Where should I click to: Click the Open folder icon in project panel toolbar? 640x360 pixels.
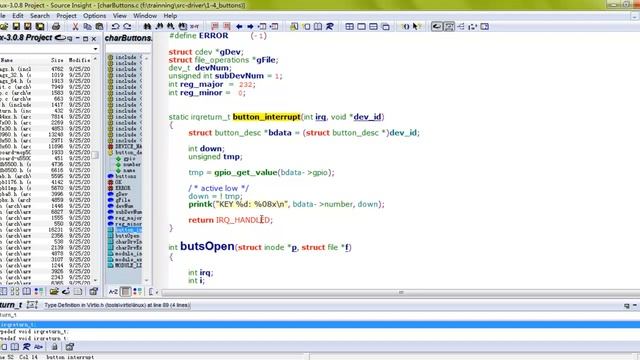coord(54,291)
